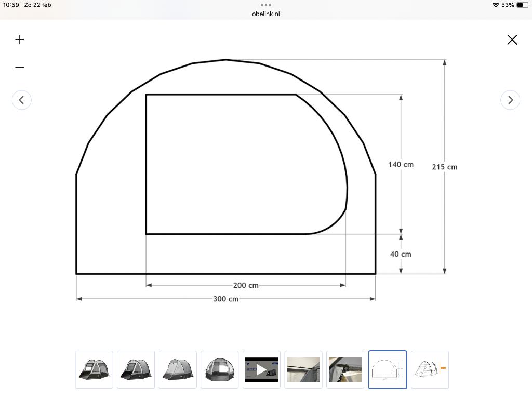
Task: Close the image viewer with the X
Action: point(512,39)
